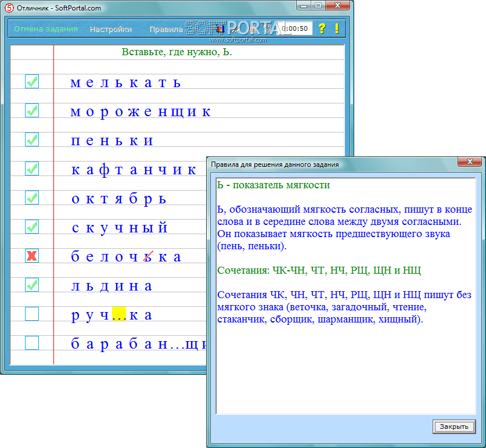Open the Правила menu
The height and width of the screenshot is (448, 486).
[x=166, y=29]
